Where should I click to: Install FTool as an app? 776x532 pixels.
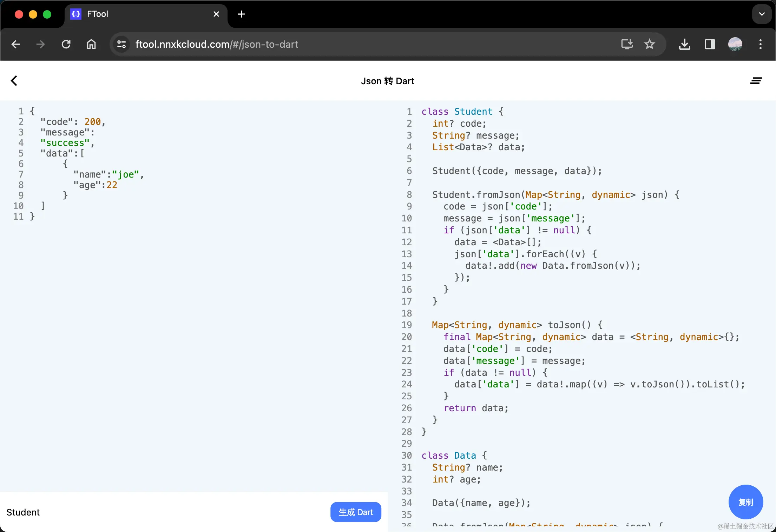pyautogui.click(x=627, y=44)
